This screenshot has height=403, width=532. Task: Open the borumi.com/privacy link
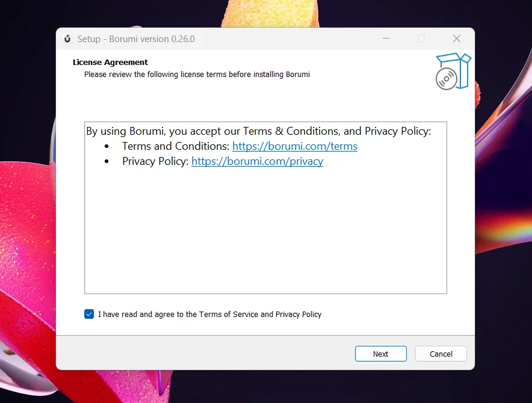pyautogui.click(x=257, y=161)
